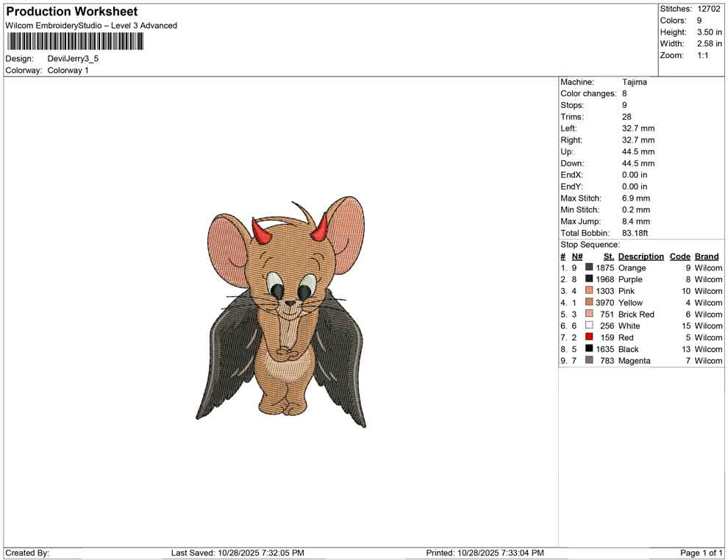
Task: Click the width value '2.58 in'
Action: tap(709, 43)
